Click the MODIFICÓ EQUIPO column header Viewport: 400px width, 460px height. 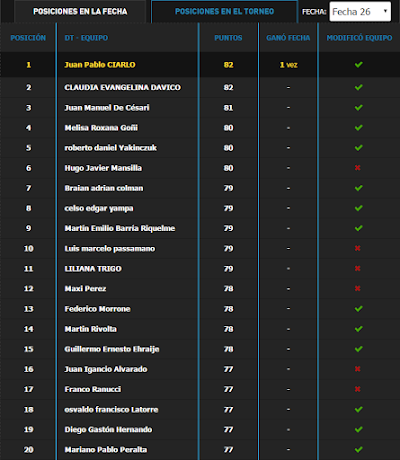(359, 38)
